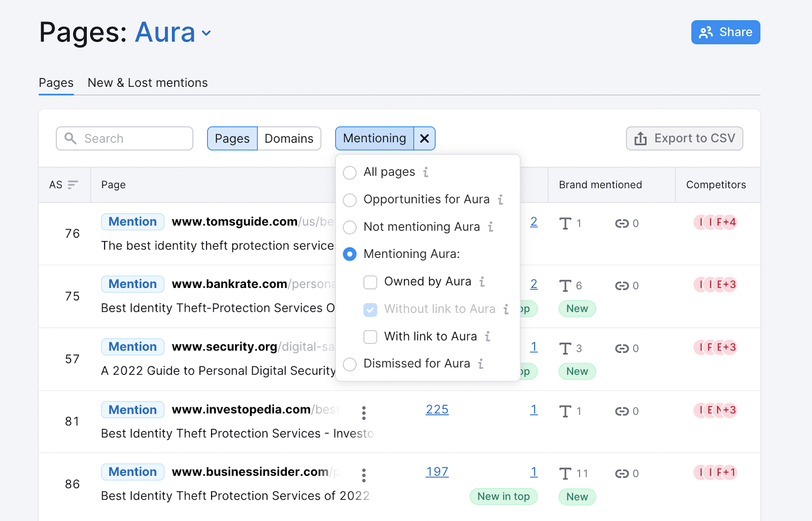
Task: Click info icon beside With link to Aura
Action: [x=488, y=336]
